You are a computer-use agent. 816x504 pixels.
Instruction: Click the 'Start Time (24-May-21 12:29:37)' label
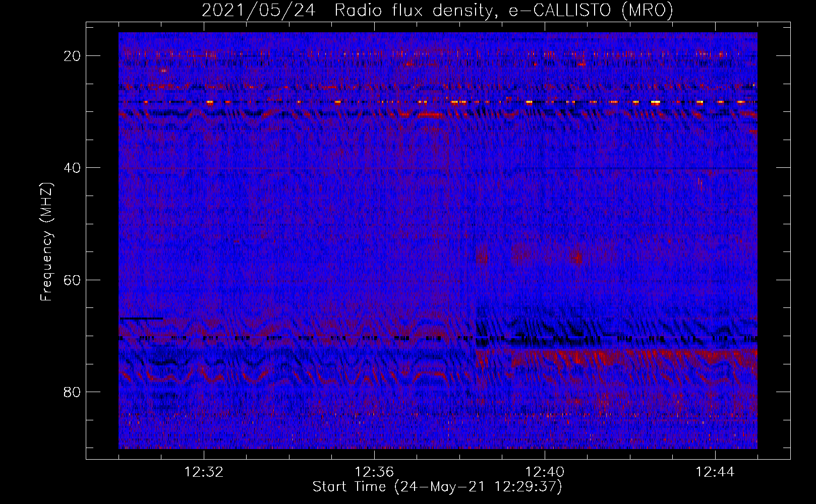point(437,487)
